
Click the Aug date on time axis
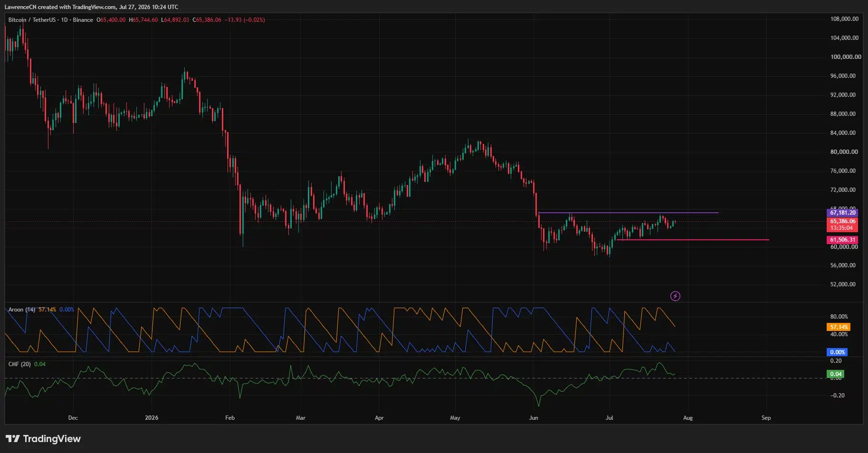click(688, 418)
